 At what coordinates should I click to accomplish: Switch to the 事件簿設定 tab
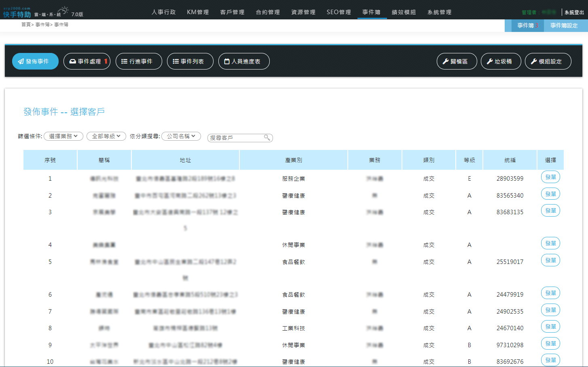pos(564,25)
